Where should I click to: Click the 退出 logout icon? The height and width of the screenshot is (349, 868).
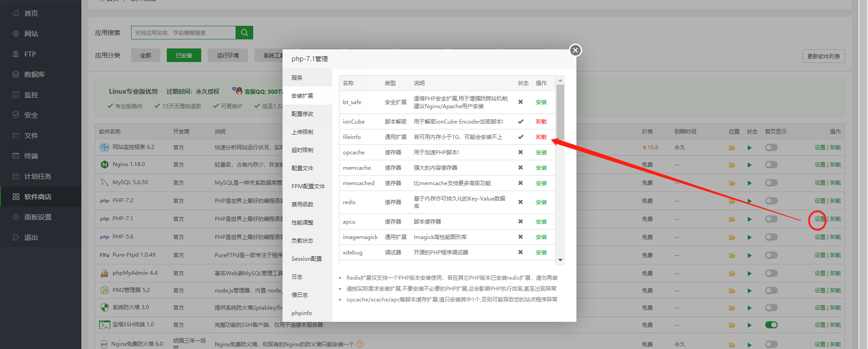(16, 237)
